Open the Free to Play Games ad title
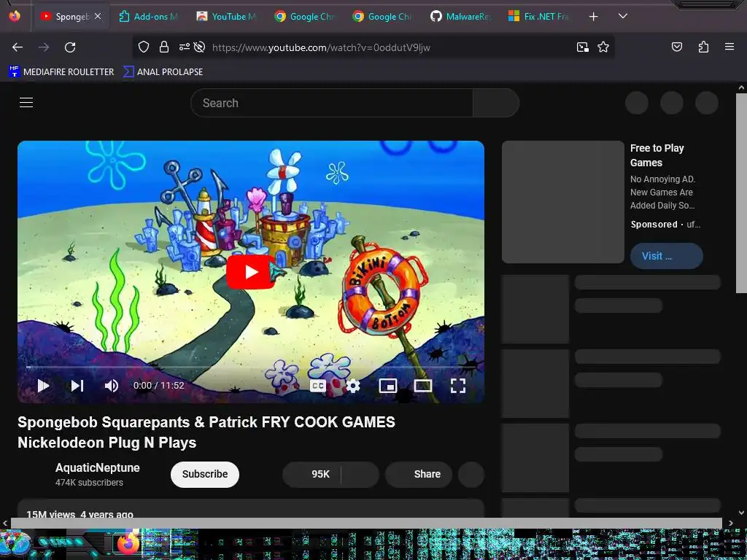The width and height of the screenshot is (747, 560). 657,155
